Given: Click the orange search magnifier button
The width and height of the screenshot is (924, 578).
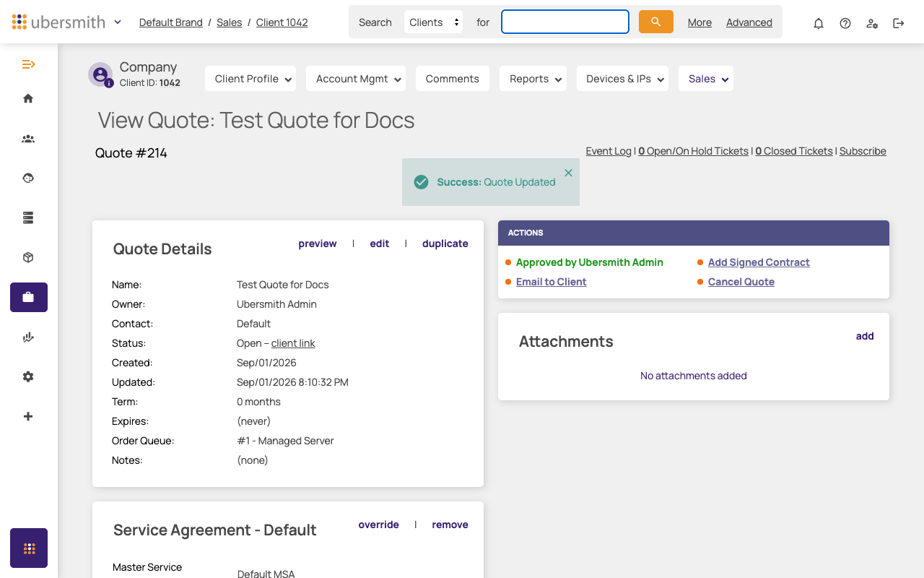Looking at the screenshot, I should click(656, 22).
